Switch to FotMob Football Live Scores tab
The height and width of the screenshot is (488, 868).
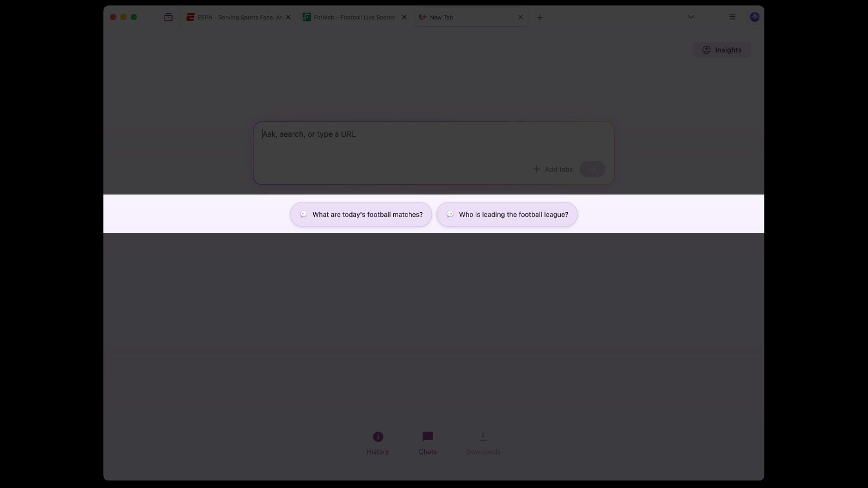coord(354,17)
